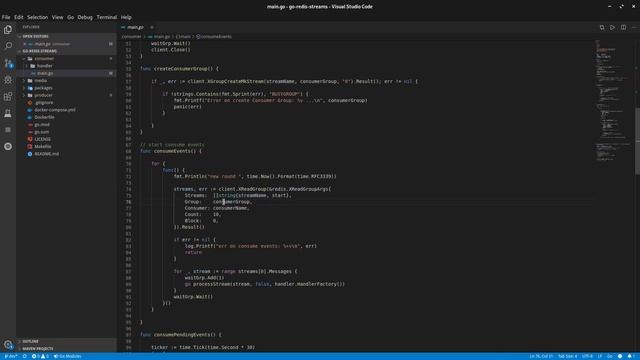Click the Run code play icon

612,27
